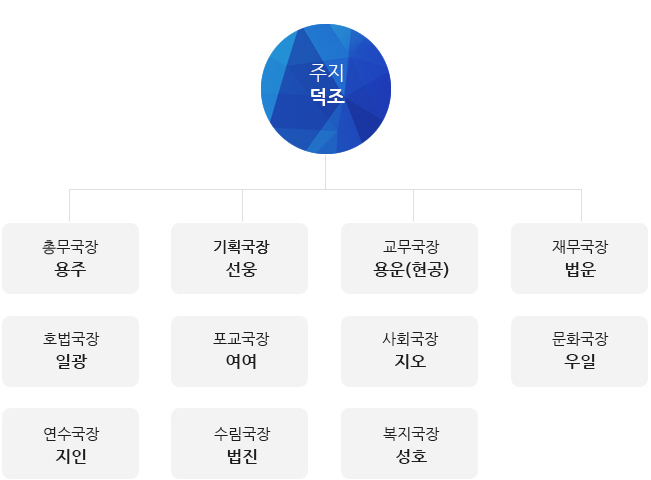Select the 재무국장 법운 card
The image size is (651, 480).
click(x=579, y=258)
